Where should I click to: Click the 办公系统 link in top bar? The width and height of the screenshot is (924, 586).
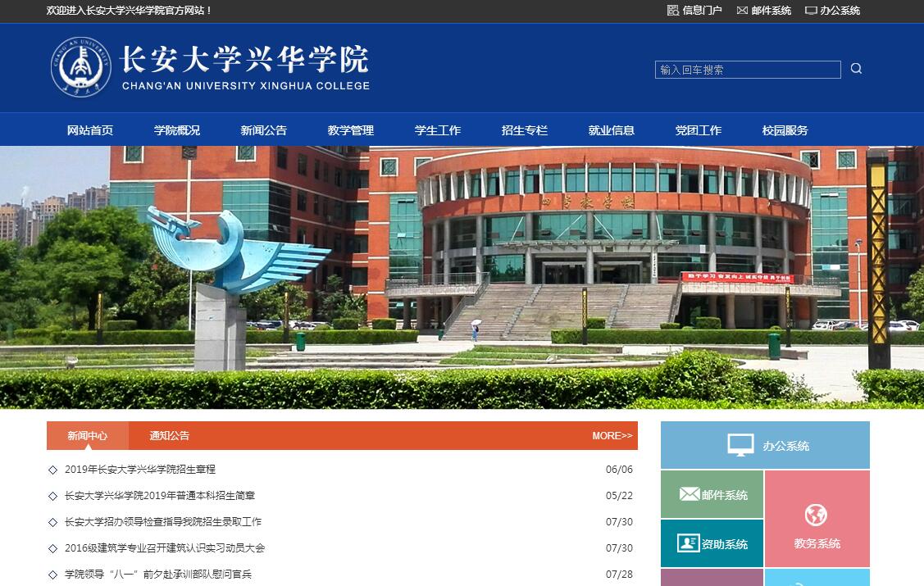click(840, 11)
